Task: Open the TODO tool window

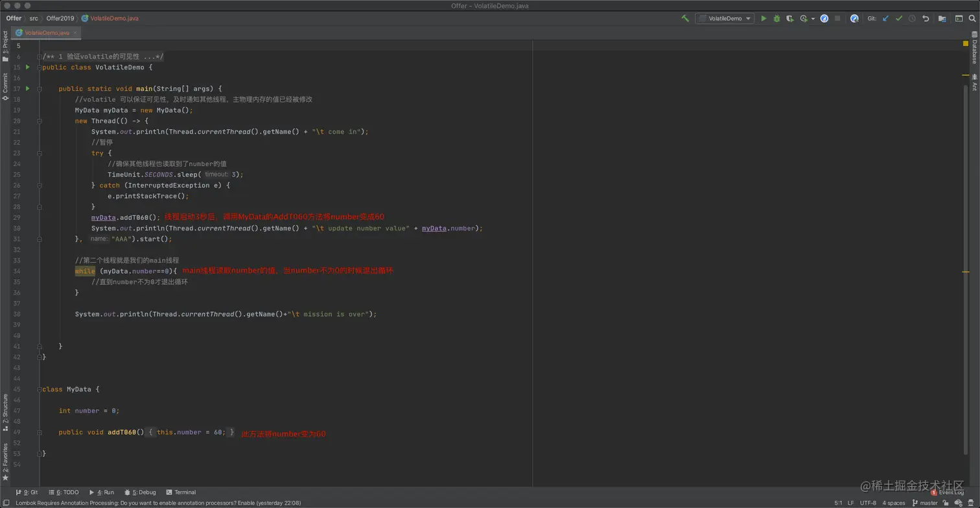Action: tap(63, 492)
